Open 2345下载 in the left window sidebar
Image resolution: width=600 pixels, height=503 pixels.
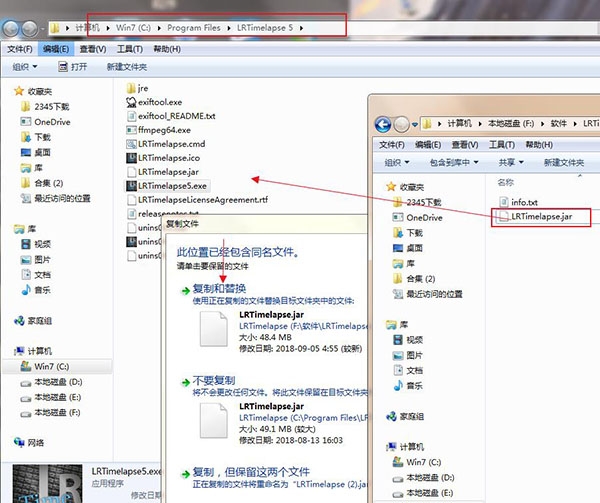pyautogui.click(x=45, y=106)
